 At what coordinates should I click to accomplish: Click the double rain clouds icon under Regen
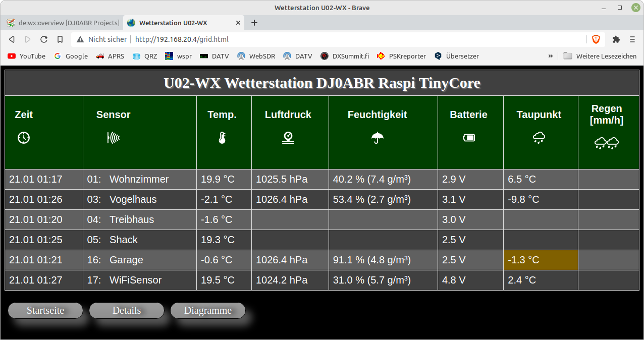(x=607, y=143)
